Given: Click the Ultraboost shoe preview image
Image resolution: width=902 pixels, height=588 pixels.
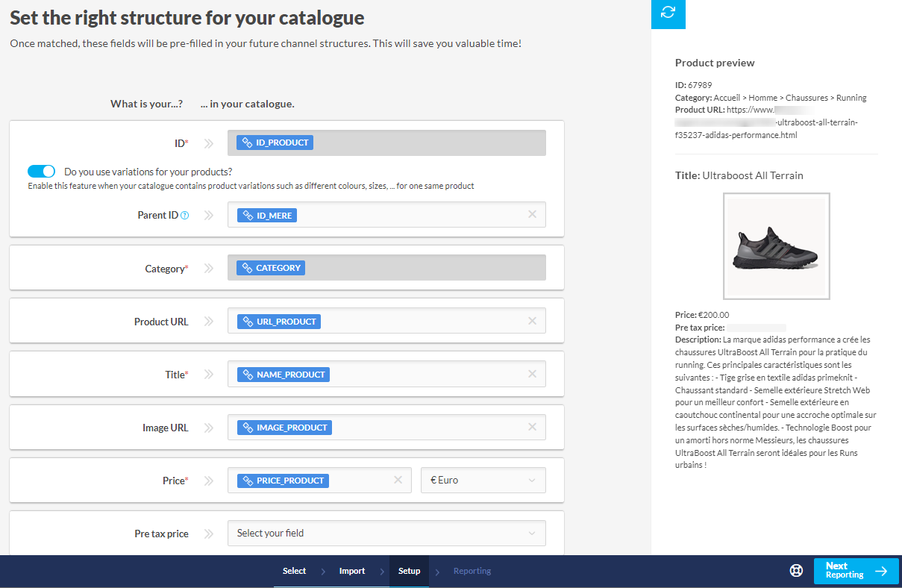Looking at the screenshot, I should tap(776, 246).
